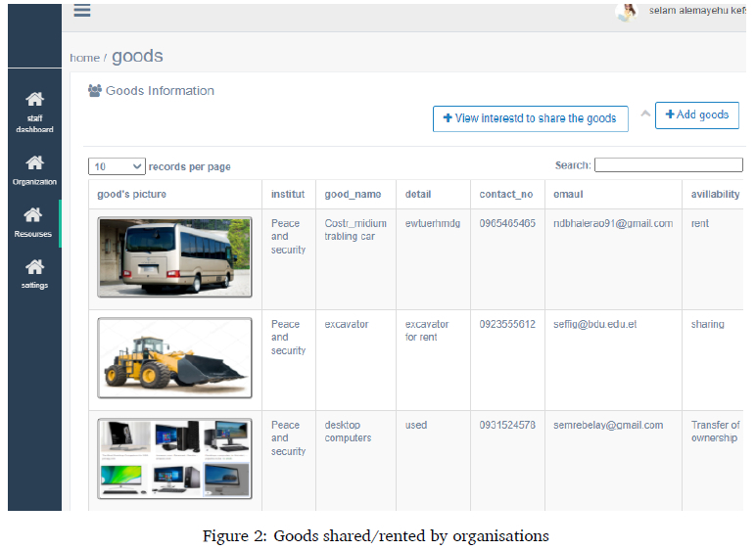Select the Resourses sidebar icon
Image resolution: width=756 pixels, height=550 pixels.
tap(33, 215)
